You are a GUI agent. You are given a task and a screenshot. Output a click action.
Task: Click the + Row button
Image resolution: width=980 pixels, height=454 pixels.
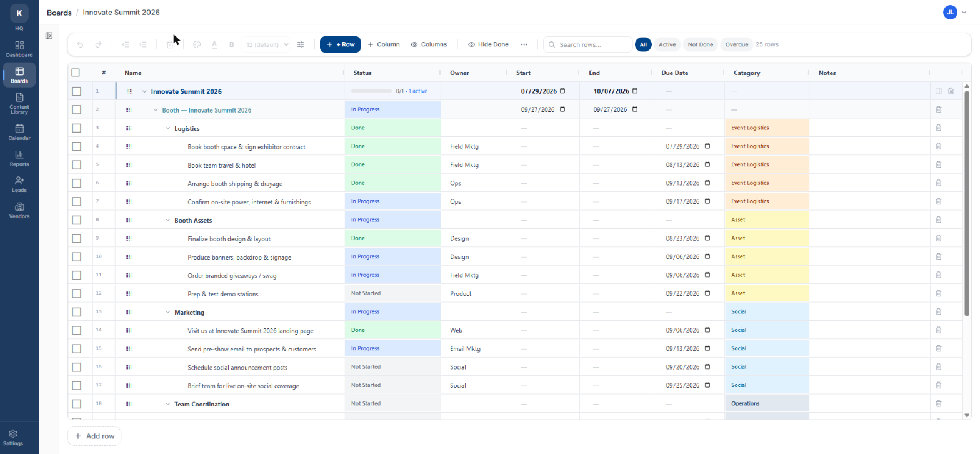pos(340,44)
